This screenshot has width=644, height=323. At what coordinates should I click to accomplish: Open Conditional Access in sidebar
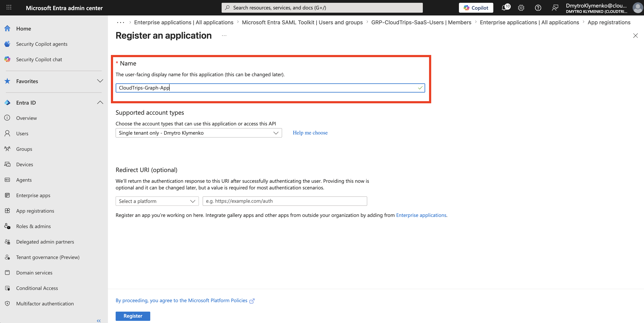(x=37, y=288)
